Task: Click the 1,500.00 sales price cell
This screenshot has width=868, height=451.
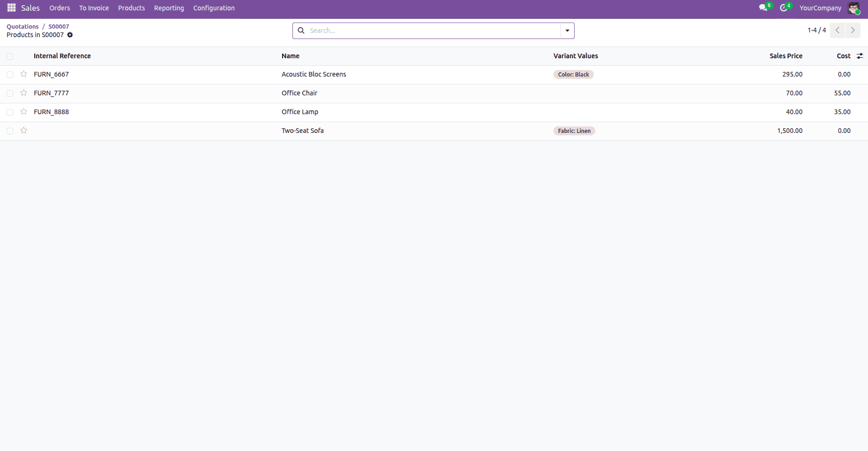Action: click(790, 131)
